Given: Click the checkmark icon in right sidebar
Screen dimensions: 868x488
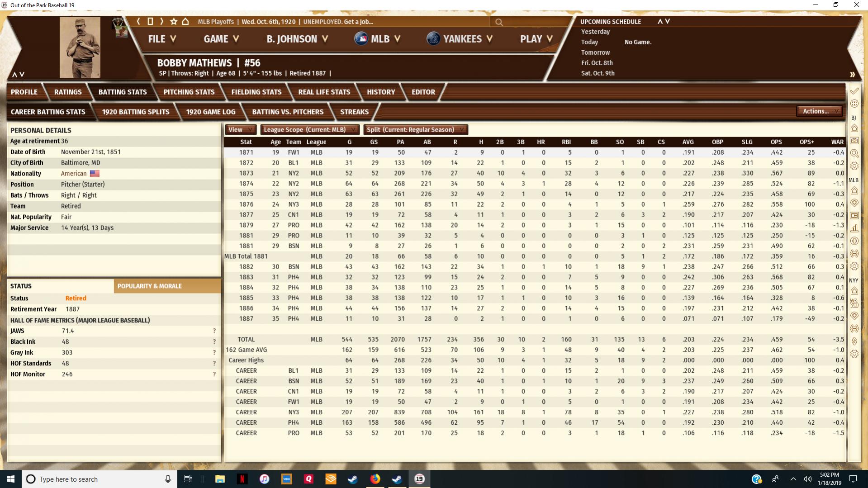Looking at the screenshot, I should (x=854, y=91).
